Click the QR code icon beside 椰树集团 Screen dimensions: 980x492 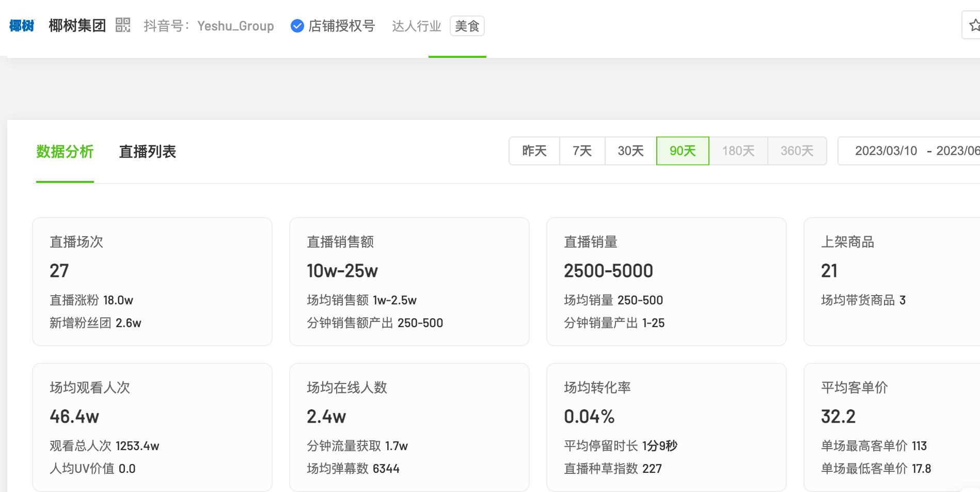point(123,26)
